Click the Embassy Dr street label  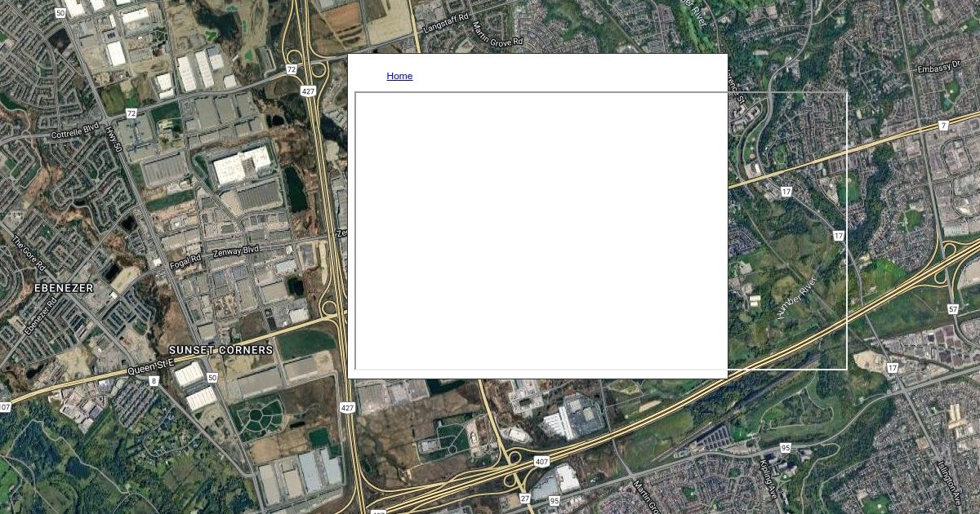[x=939, y=69]
